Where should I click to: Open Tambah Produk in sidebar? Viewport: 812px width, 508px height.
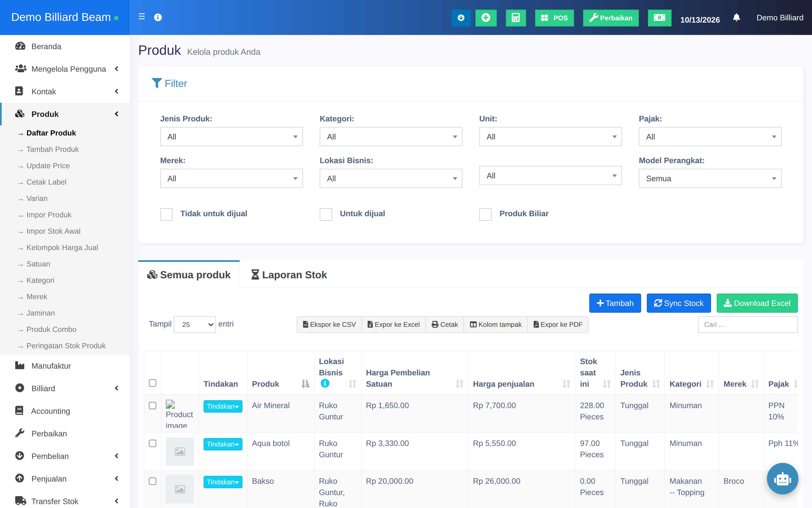pos(53,149)
